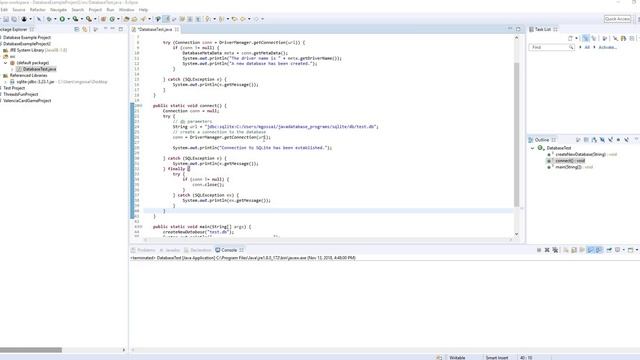
Task: Collapse the DatabaseTest class in Outline
Action: [x=533, y=148]
